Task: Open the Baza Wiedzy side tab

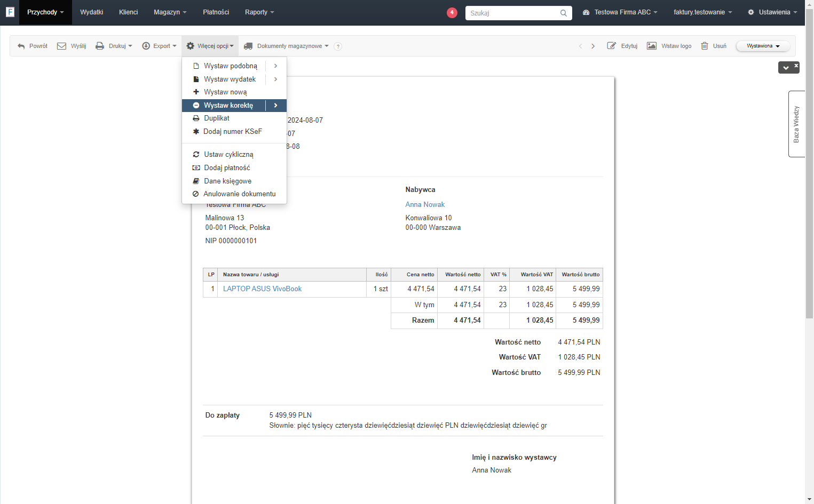Action: 796,124
